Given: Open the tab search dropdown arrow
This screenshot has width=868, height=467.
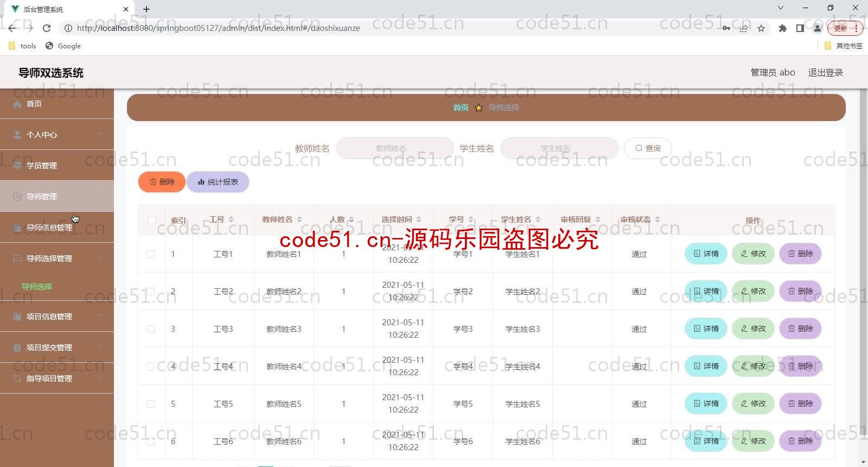Looking at the screenshot, I should click(781, 8).
